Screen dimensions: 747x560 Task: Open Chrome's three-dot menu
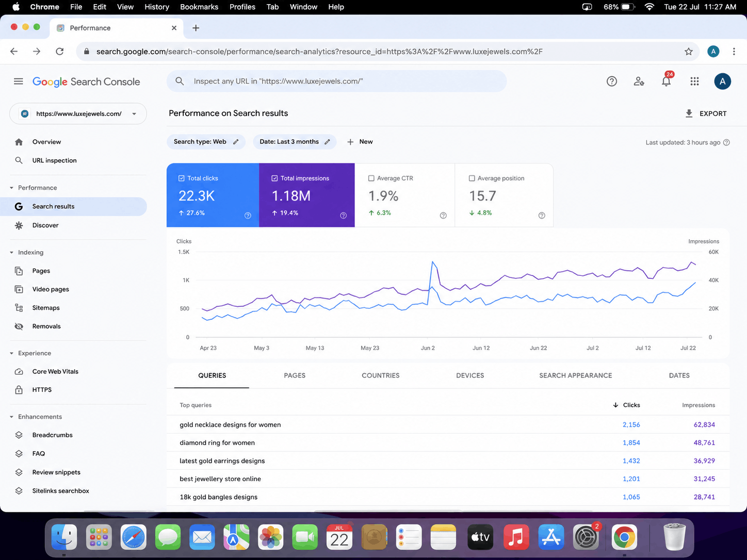point(734,52)
